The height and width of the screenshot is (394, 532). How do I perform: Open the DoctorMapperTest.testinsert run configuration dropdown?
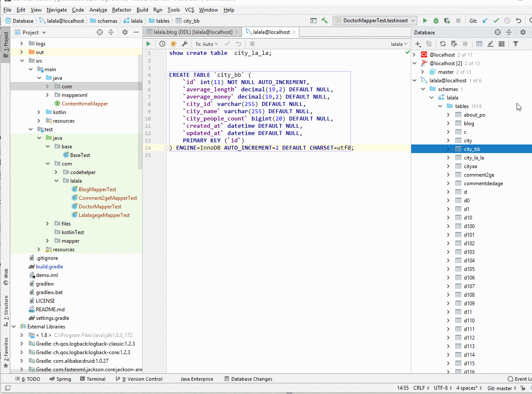point(374,20)
